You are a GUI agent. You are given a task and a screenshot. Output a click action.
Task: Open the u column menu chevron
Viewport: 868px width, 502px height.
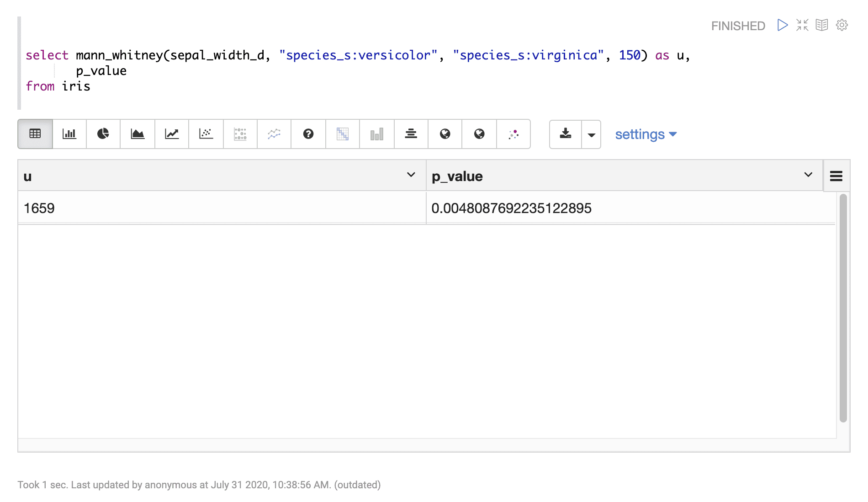(411, 175)
